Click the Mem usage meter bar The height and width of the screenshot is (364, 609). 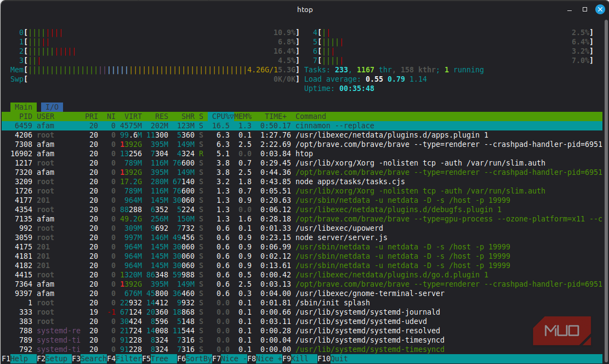[x=155, y=70]
